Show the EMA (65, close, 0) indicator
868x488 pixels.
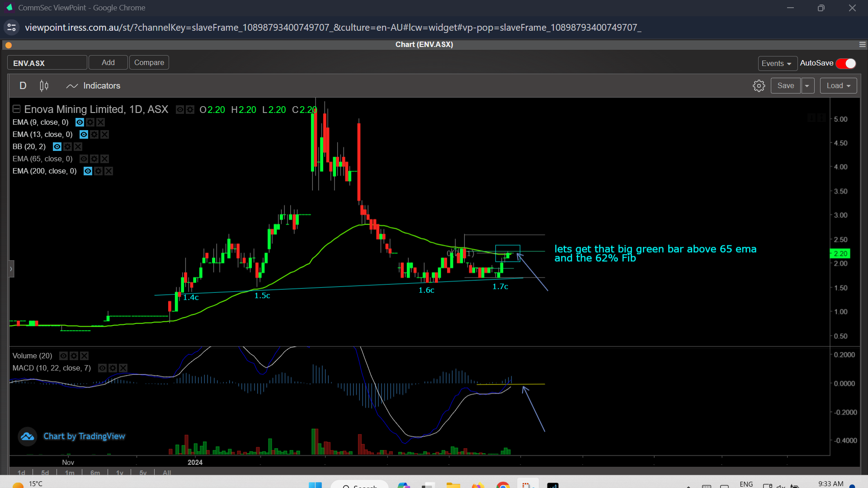(84, 159)
